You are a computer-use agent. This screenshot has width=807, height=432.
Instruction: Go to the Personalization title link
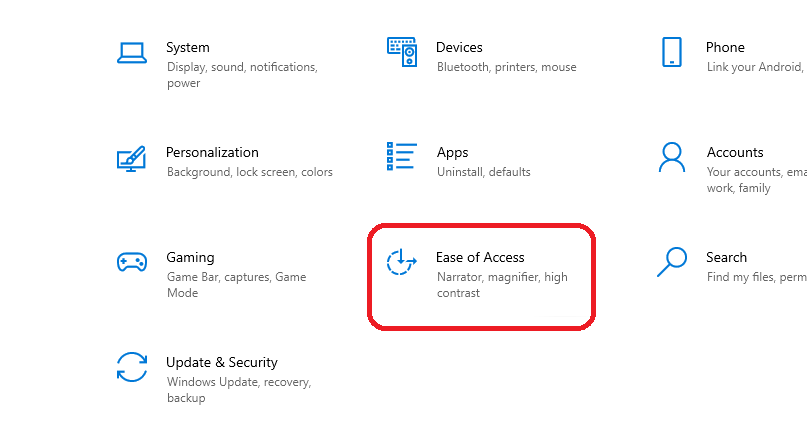tap(212, 152)
